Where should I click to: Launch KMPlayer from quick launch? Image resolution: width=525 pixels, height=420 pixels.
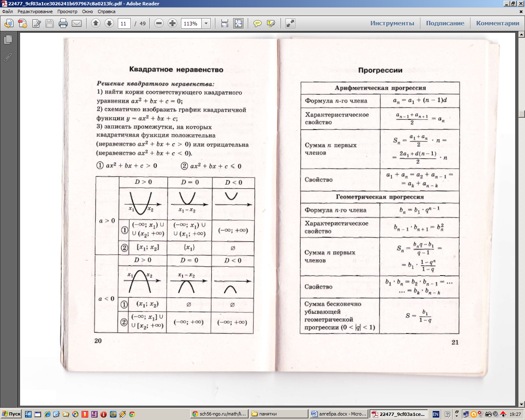(x=28, y=414)
